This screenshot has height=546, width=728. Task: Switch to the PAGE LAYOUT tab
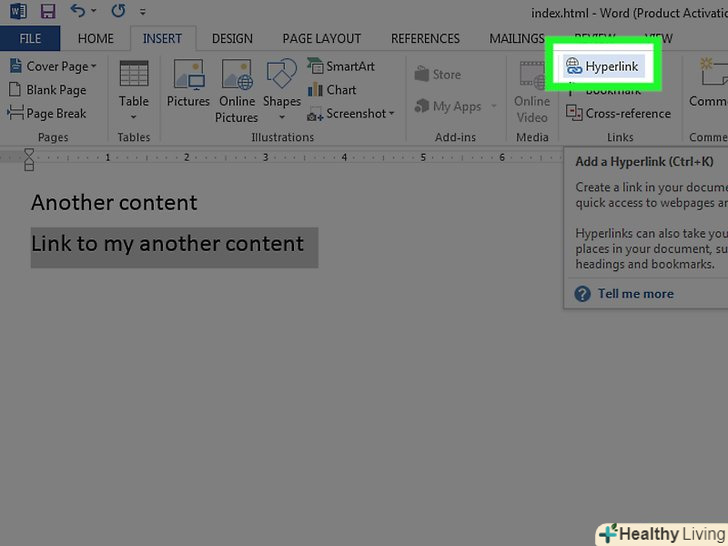[322, 39]
